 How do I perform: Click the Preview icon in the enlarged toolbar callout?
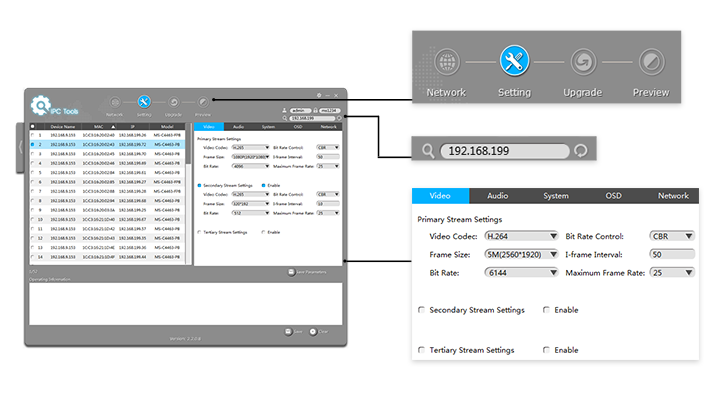click(x=651, y=62)
